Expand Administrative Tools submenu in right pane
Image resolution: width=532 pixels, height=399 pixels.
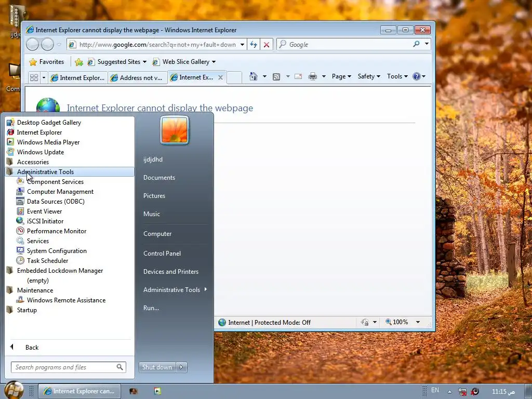click(x=175, y=290)
